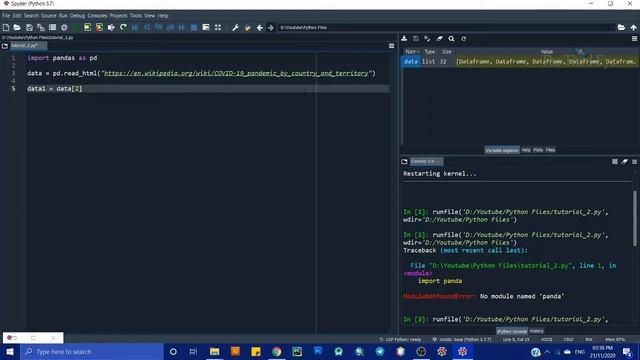Screen dimensions: 640x360
Task: Open the Debug menu
Action: click(x=77, y=16)
